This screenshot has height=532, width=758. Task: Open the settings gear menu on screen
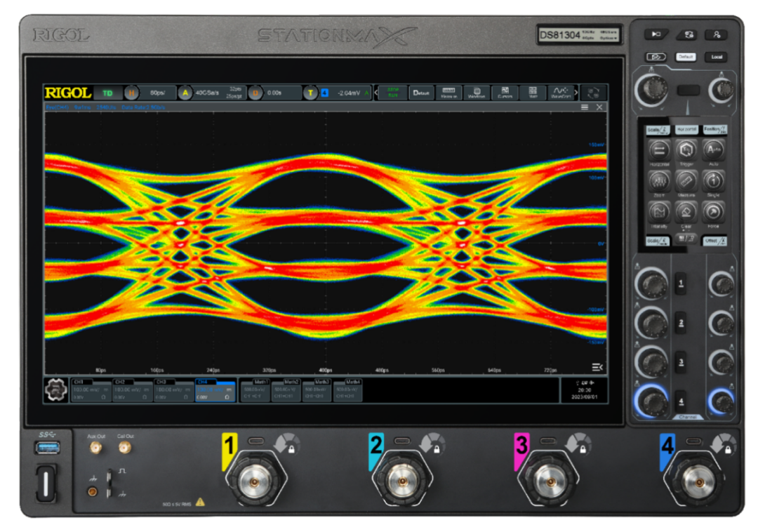tap(55, 390)
